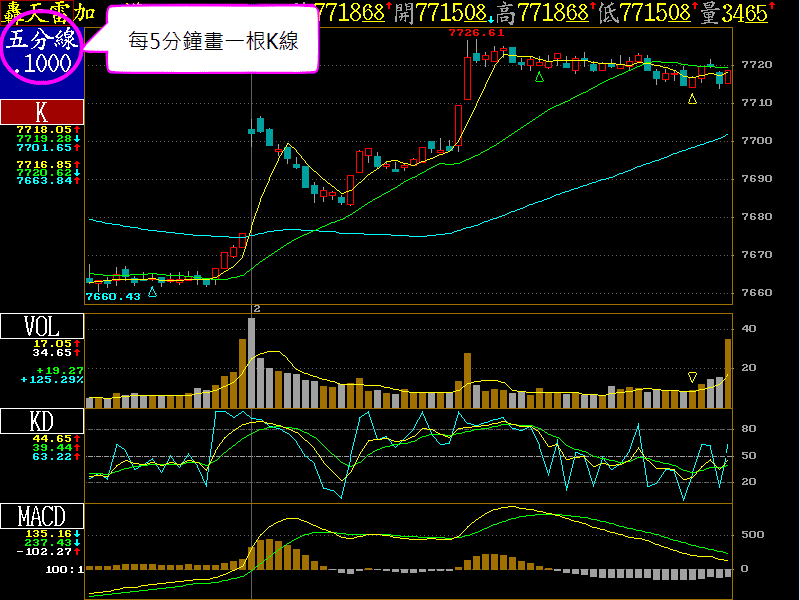Click the cyan triangle marker near 7660.43
This screenshot has width=800, height=600.
pos(152,291)
